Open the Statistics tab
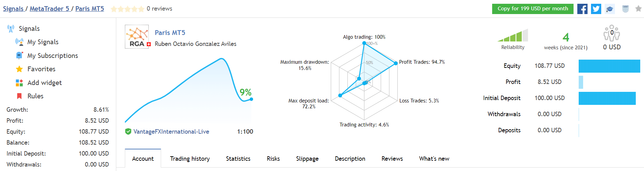This screenshot has width=644, height=171. click(238, 159)
